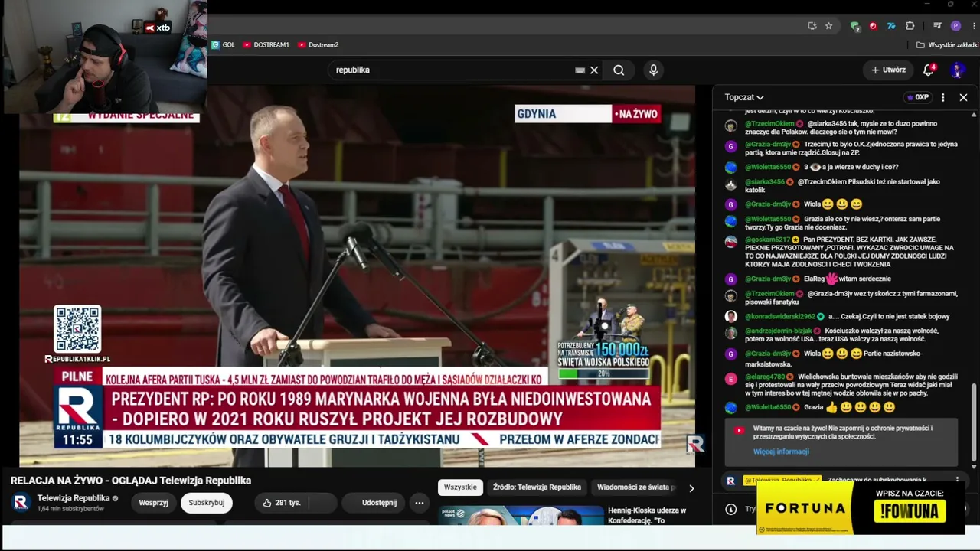Screen dimensions: 980x551
Task: Open the GOL bookmark
Action: (223, 45)
